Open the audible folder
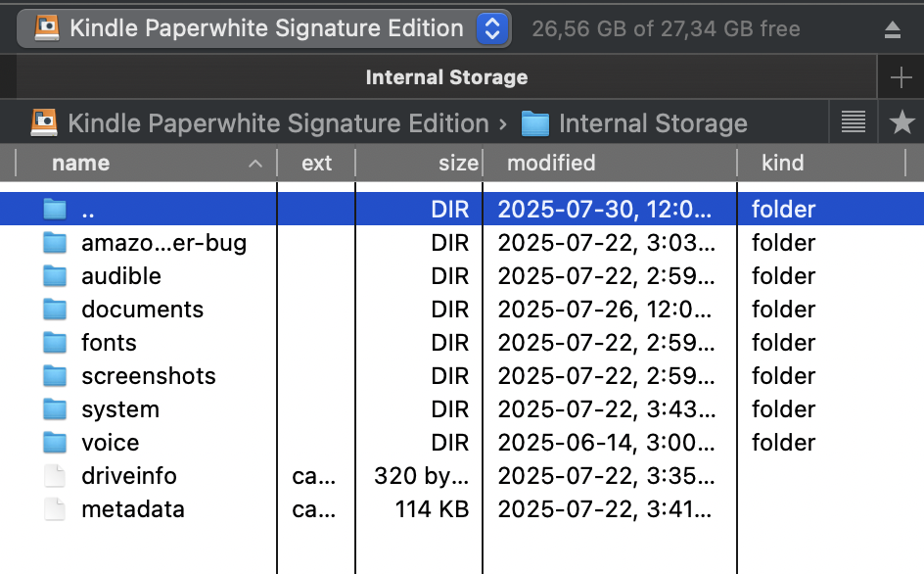Screen dimensions: 924x574 pos(121,276)
